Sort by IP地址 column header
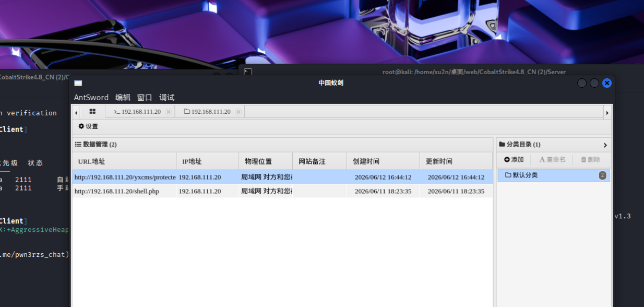This screenshot has height=307, width=644. (x=208, y=161)
